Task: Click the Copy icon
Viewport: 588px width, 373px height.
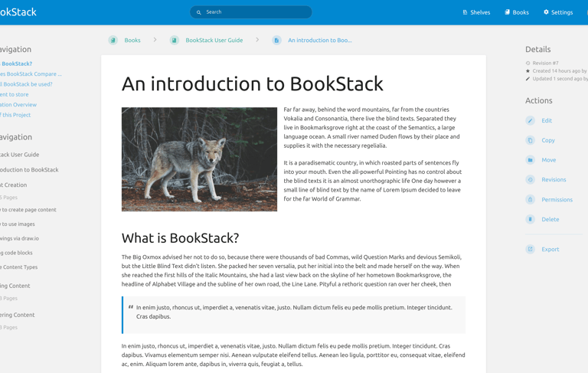Action: 531,140
